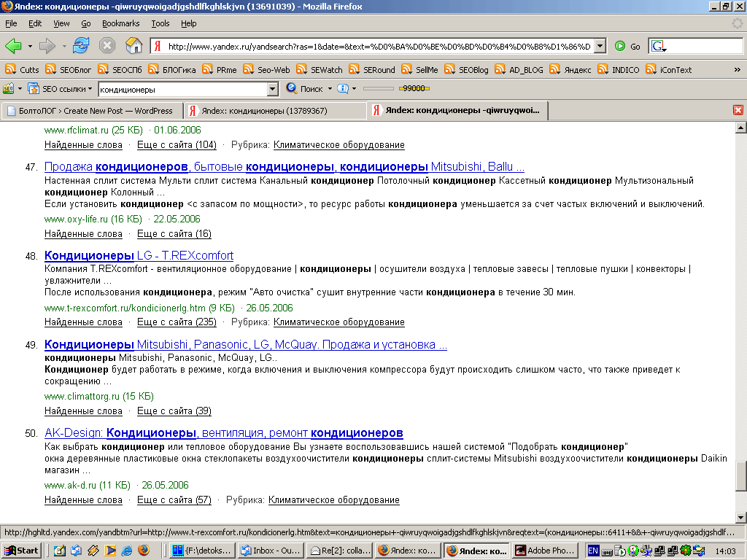Viewport: 747px width, 560px height.
Task: Open result 50 AK-Design Кондиционеры link
Action: [224, 433]
